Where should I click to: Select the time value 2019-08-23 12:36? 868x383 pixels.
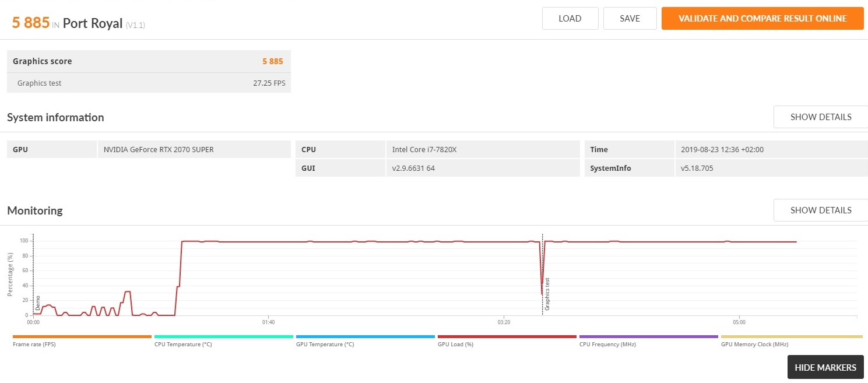(x=722, y=149)
